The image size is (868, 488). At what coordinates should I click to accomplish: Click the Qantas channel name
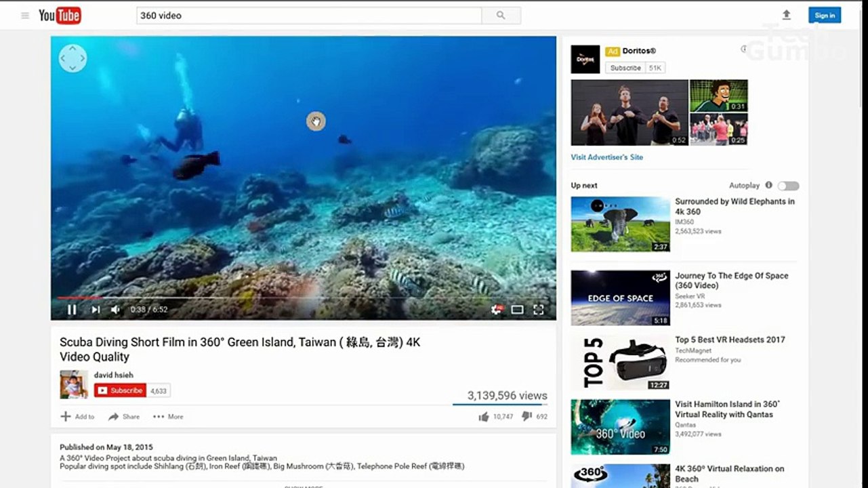point(686,425)
